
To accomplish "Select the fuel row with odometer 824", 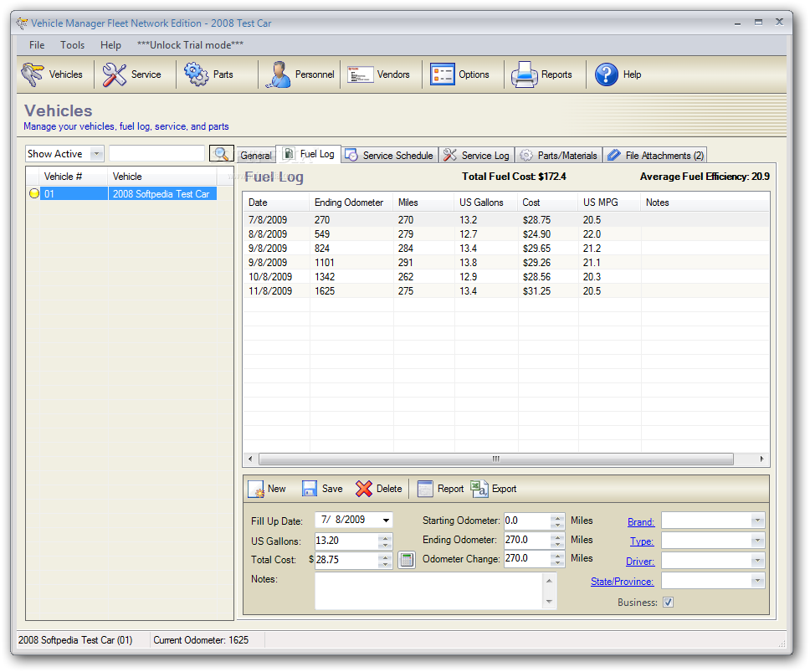I will click(505, 249).
